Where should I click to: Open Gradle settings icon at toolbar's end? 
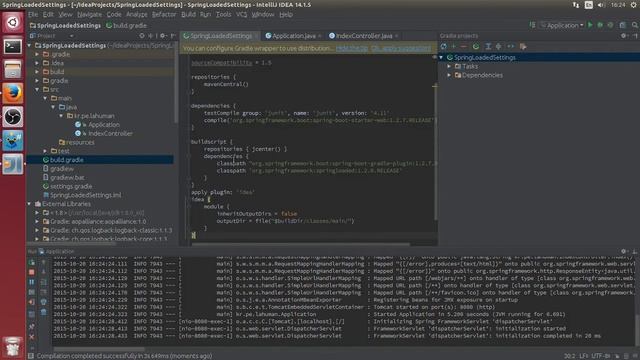[523, 47]
